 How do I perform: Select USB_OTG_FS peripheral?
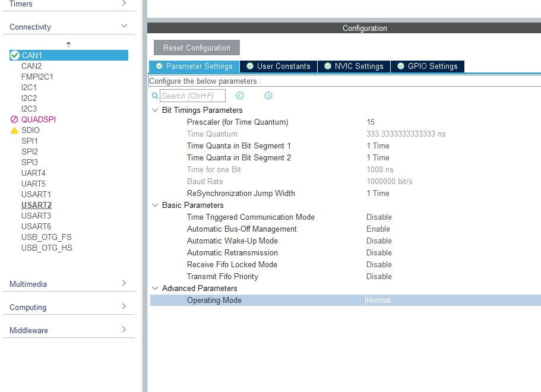point(46,237)
